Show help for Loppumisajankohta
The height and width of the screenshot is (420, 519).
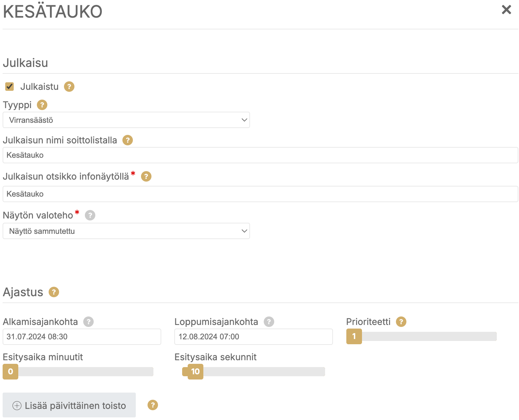[x=269, y=322]
